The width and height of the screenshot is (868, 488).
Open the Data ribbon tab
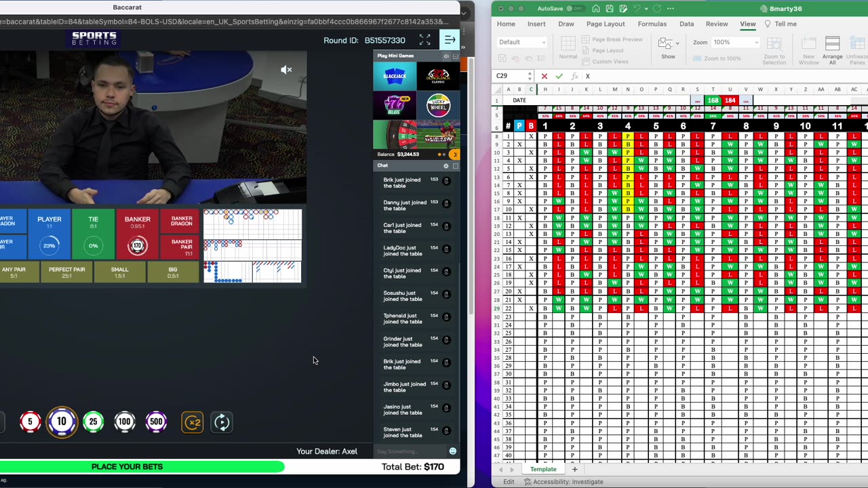(x=686, y=24)
